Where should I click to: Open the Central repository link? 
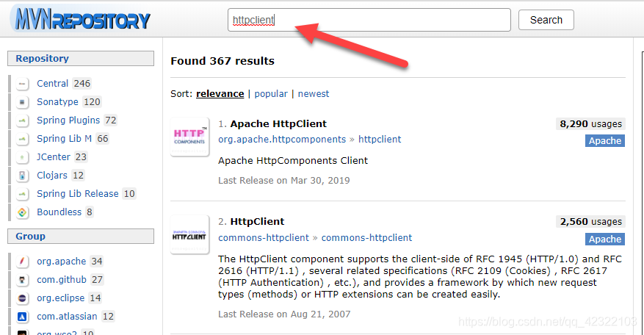point(53,84)
